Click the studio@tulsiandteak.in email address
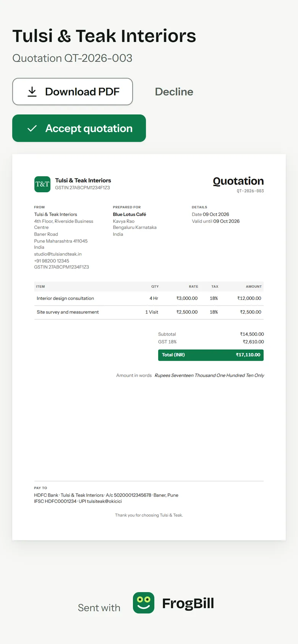 58,254
